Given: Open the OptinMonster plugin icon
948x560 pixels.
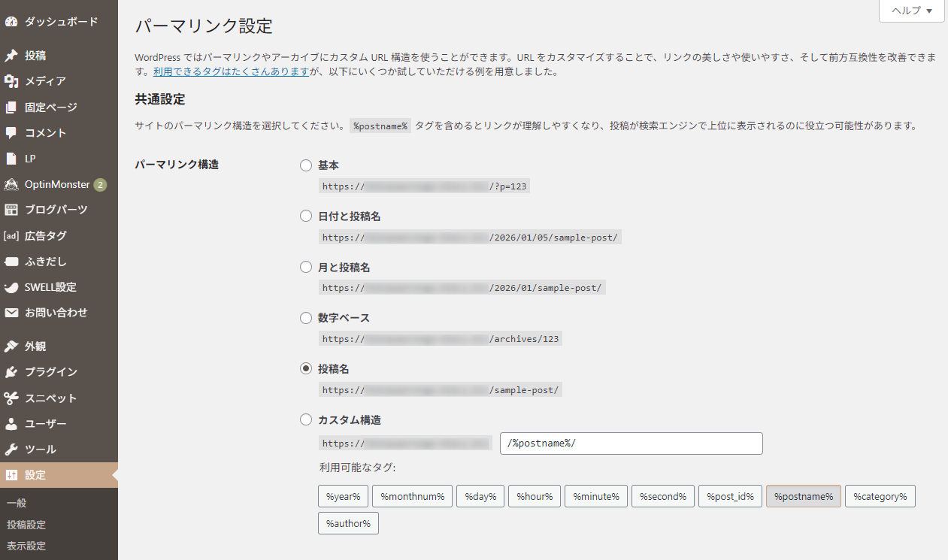Looking at the screenshot, I should tap(12, 184).
